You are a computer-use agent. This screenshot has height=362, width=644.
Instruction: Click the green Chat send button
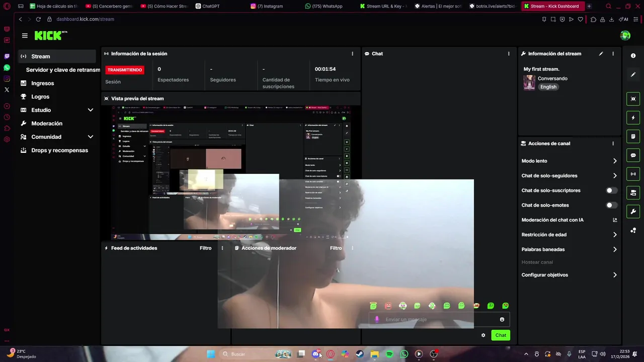tap(501, 335)
